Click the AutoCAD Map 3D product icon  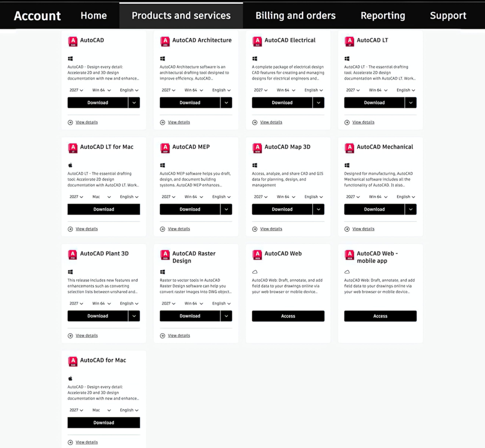coord(257,148)
